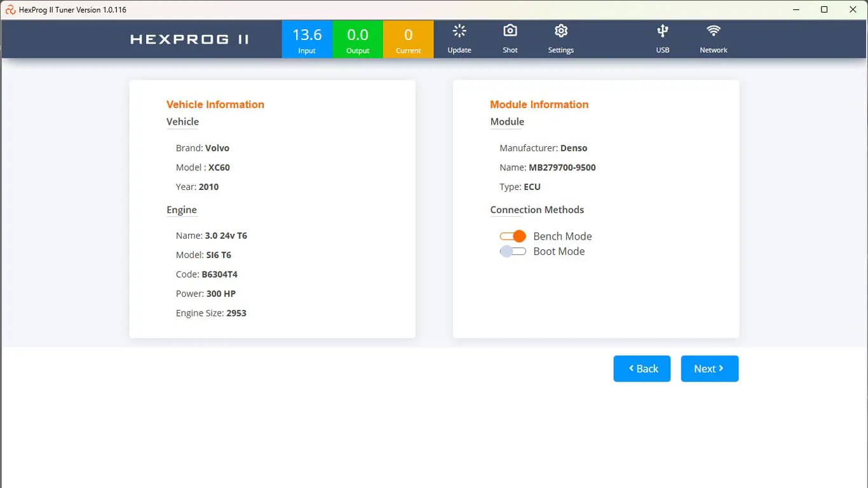Click the Update spinner icon
This screenshot has width=868, height=488.
(459, 31)
